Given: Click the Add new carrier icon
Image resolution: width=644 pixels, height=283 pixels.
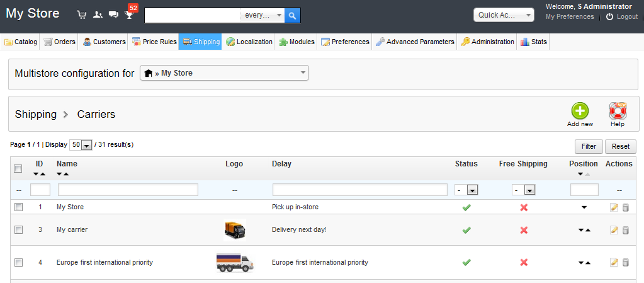Looking at the screenshot, I should coord(580,112).
